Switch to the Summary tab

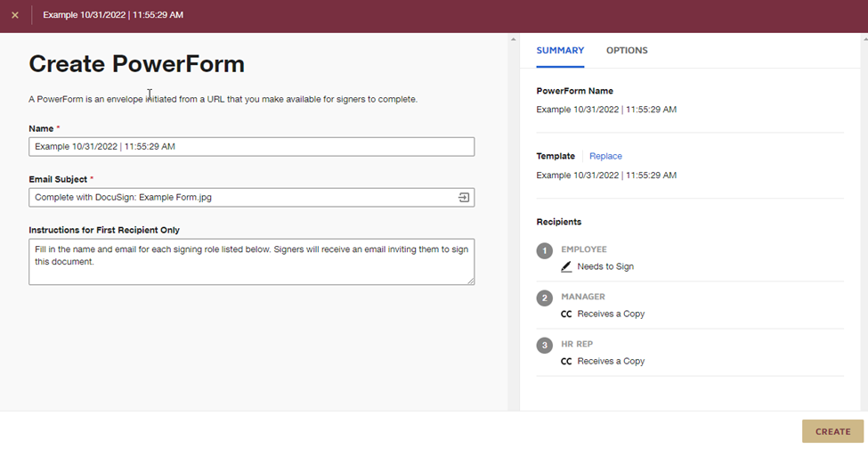click(560, 51)
